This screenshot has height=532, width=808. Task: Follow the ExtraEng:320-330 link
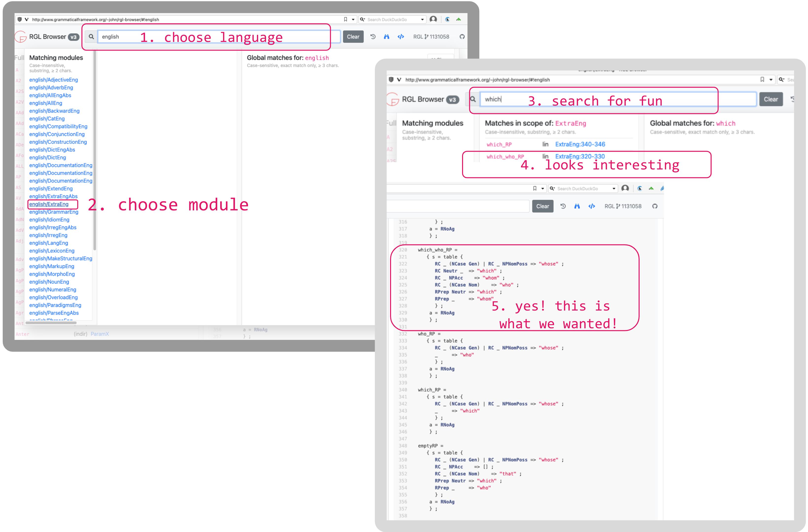tap(580, 157)
